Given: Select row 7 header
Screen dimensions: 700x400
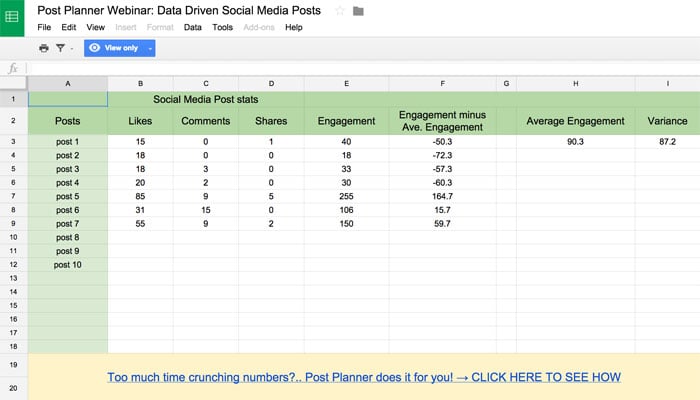Looking at the screenshot, I should pos(13,196).
